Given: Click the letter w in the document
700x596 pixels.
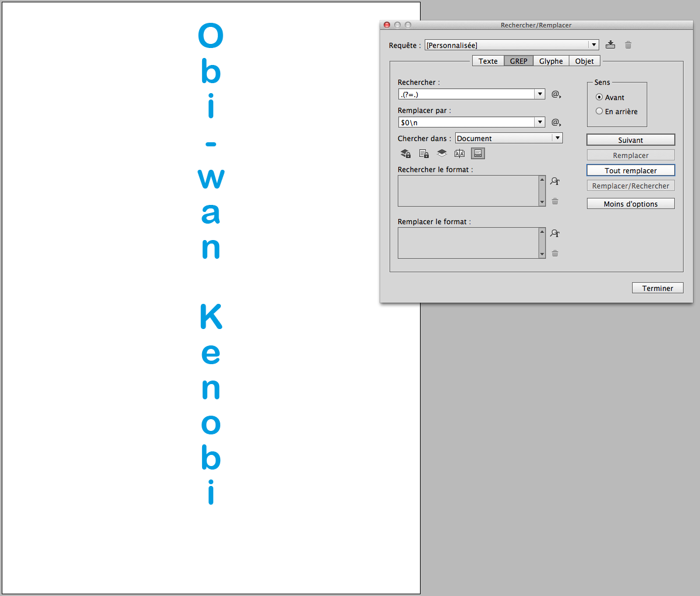Looking at the screenshot, I should [211, 179].
